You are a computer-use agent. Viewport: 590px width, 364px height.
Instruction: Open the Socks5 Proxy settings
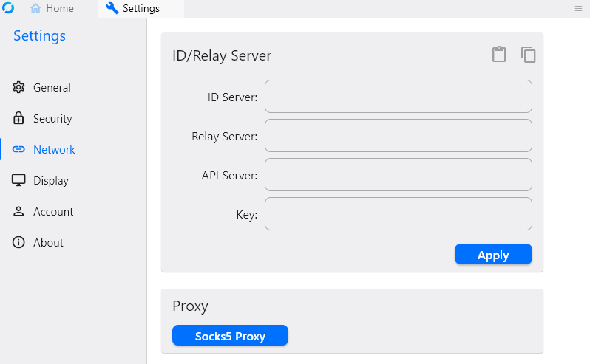[230, 336]
